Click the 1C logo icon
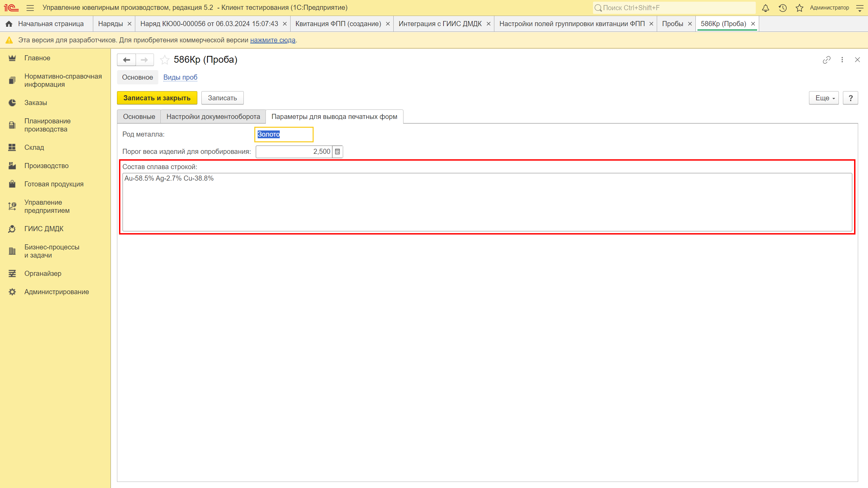The width and height of the screenshot is (868, 488). (x=11, y=7)
